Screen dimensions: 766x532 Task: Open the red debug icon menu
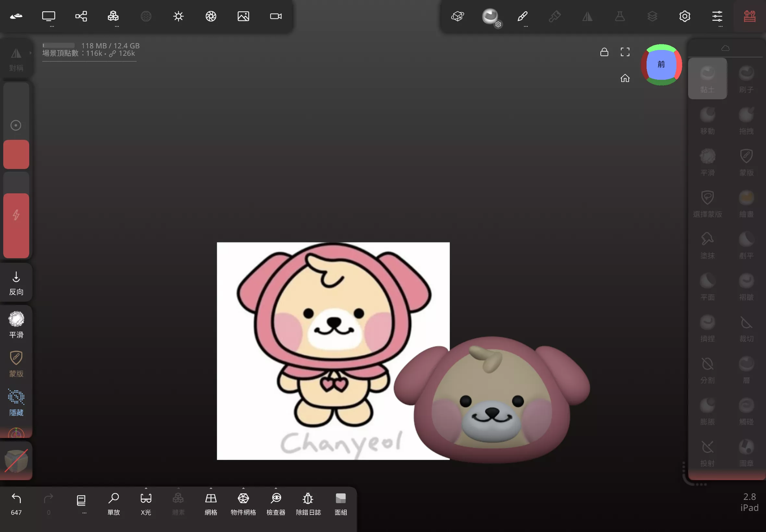pyautogui.click(x=750, y=16)
